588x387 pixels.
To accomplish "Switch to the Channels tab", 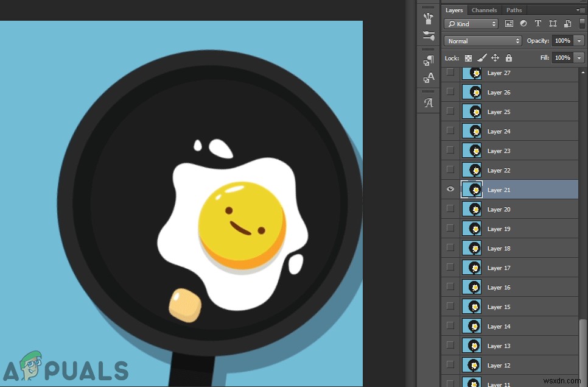I will [484, 10].
